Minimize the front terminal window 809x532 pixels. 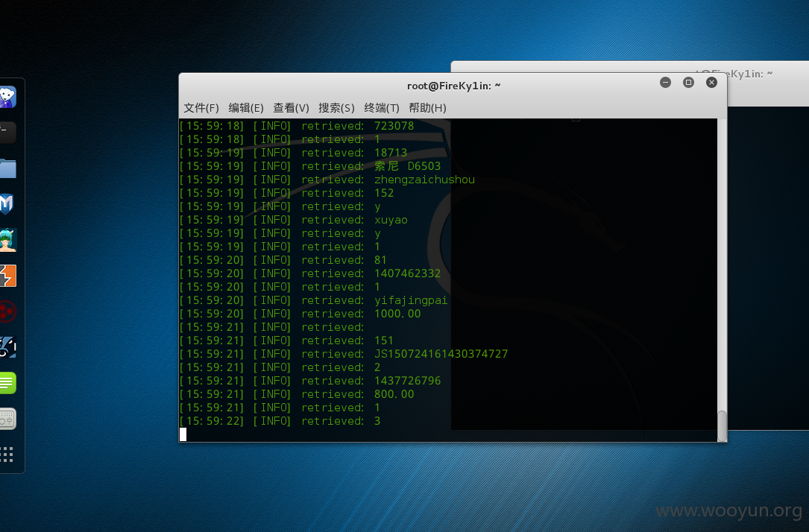point(666,83)
